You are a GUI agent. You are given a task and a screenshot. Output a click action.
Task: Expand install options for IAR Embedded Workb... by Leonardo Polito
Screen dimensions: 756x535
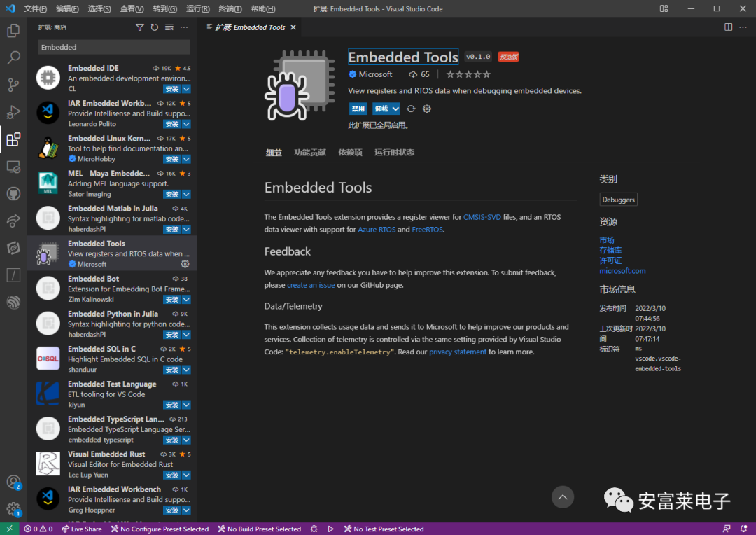click(187, 124)
